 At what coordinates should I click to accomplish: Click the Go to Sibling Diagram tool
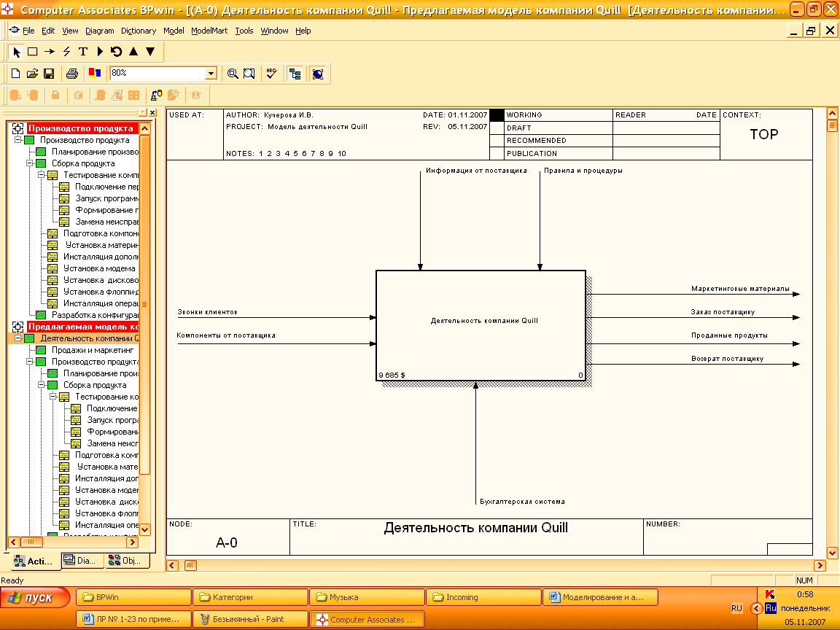pyautogui.click(x=116, y=52)
